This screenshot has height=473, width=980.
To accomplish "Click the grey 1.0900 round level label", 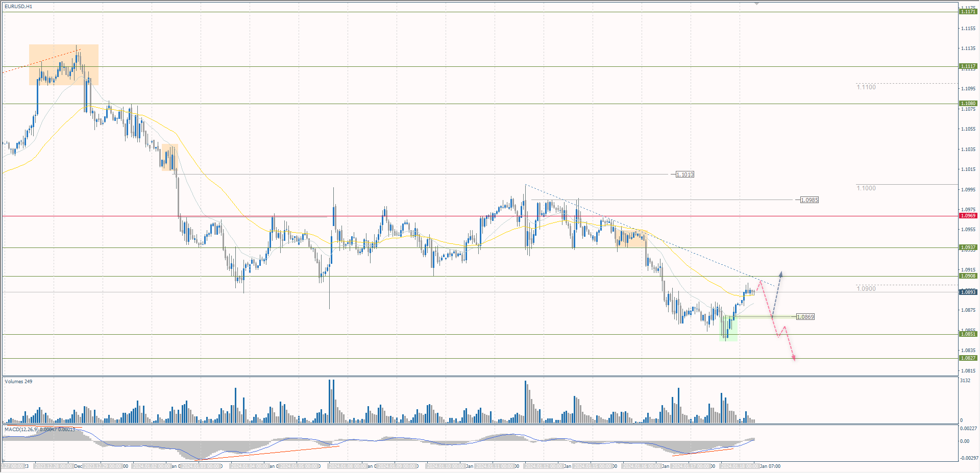I will [866, 289].
